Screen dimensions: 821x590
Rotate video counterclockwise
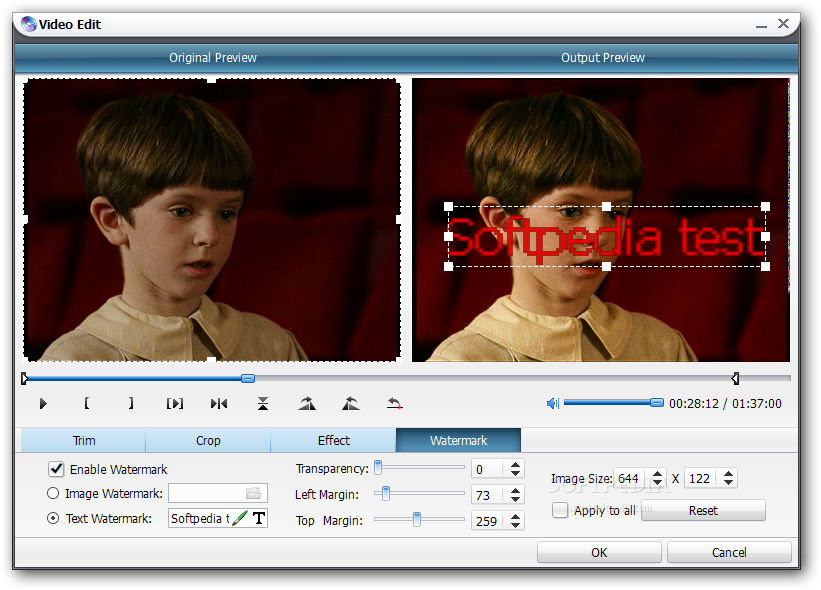[351, 404]
